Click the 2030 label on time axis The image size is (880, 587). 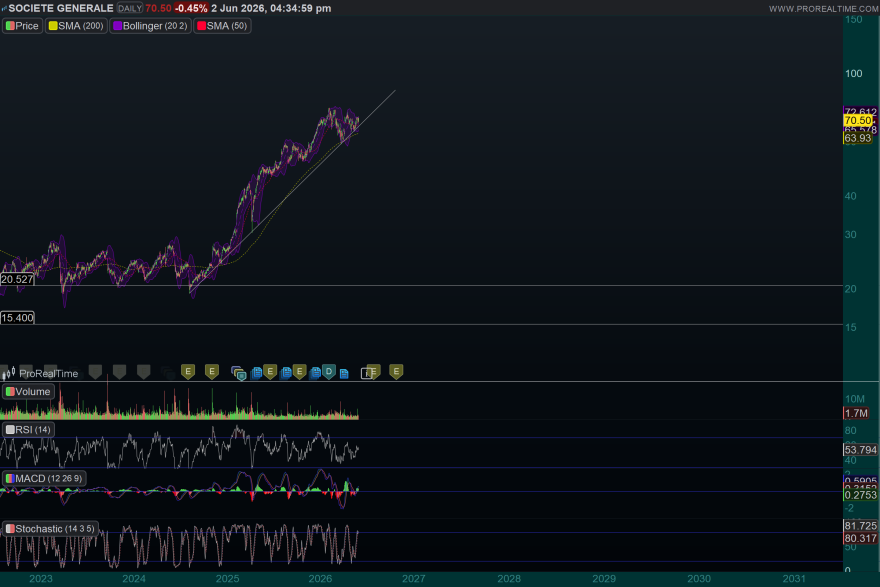(x=699, y=579)
